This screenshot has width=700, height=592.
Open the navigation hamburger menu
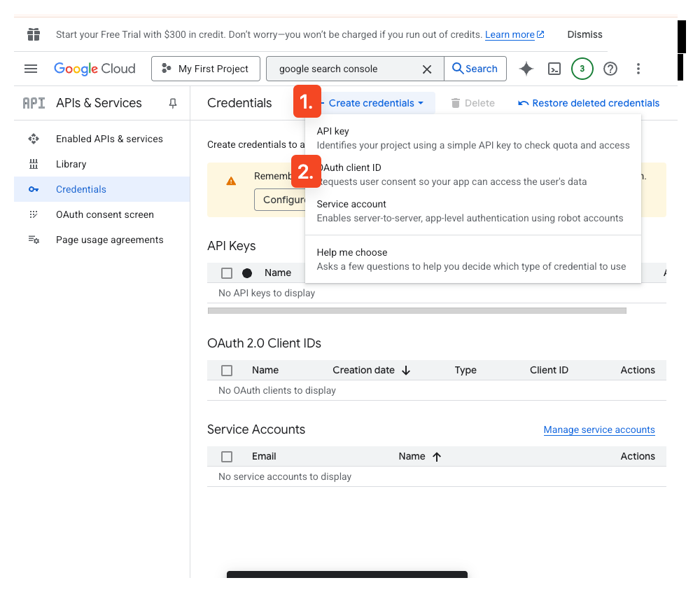point(31,69)
